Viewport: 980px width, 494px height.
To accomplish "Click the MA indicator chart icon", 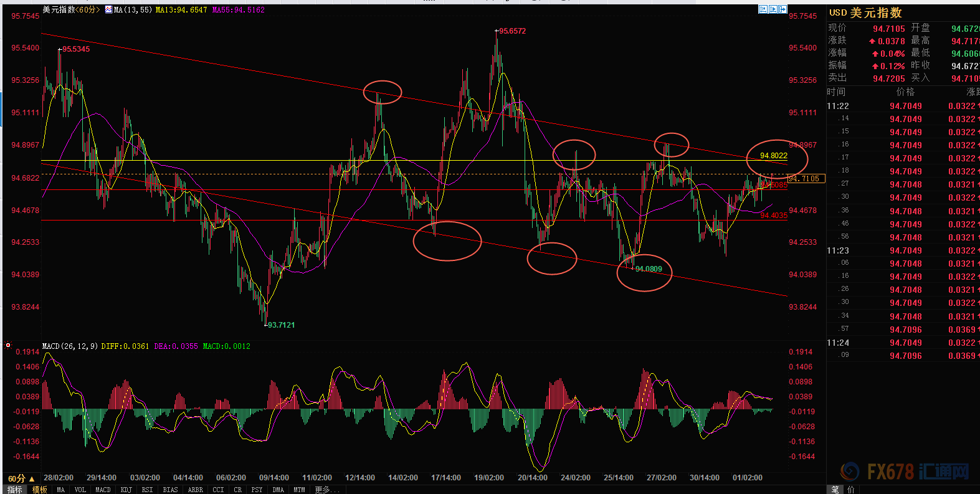I will click(109, 10).
